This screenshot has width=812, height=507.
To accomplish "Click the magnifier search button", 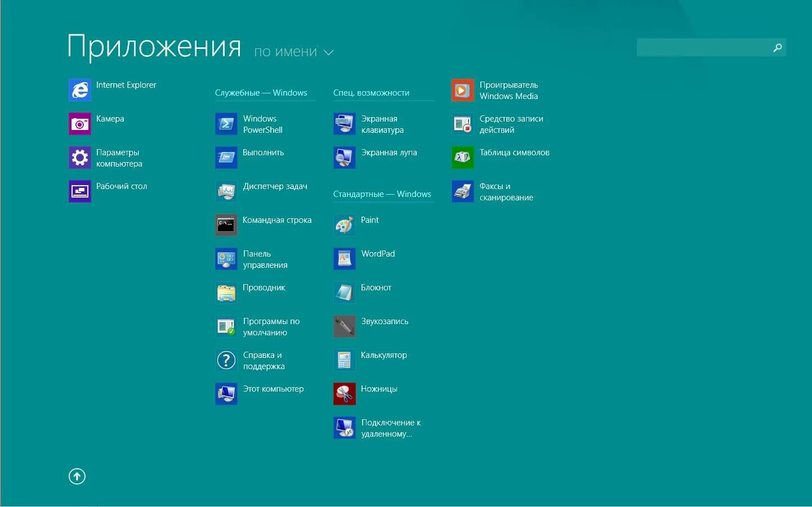I will tap(778, 48).
